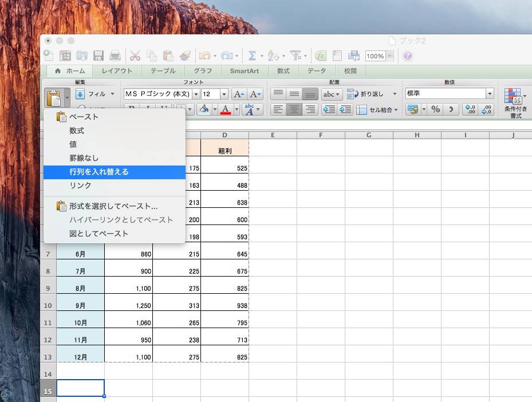Choose 値 from paste menu
532x402 pixels.
(115, 144)
